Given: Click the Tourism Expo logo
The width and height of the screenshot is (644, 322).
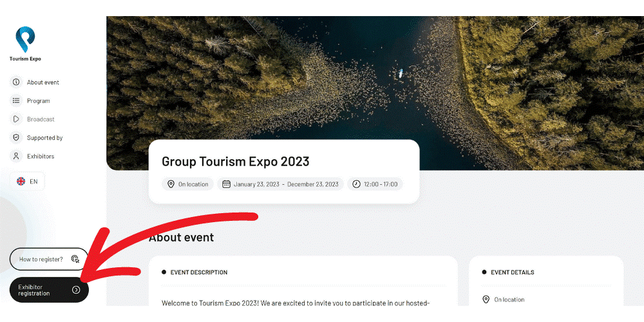Looking at the screenshot, I should pos(25,44).
